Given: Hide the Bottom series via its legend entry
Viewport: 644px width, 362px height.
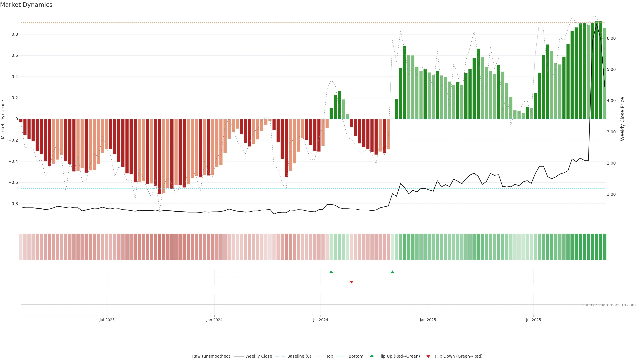Looking at the screenshot, I should [x=356, y=356].
